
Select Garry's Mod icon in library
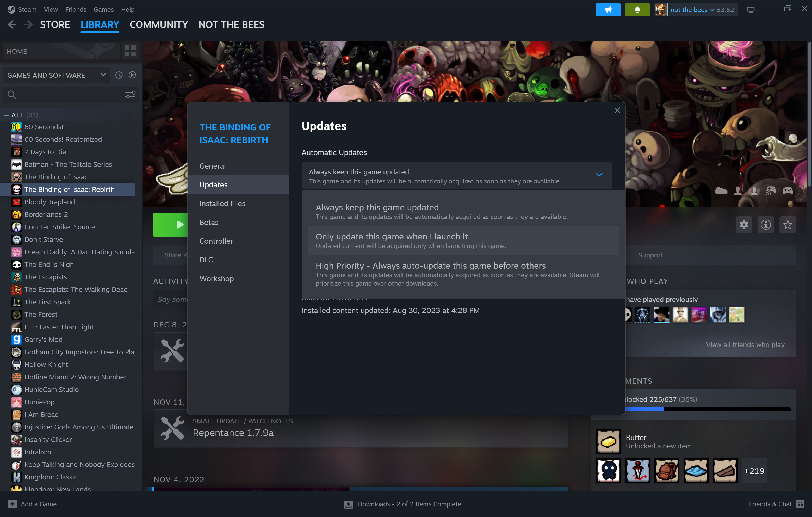point(16,340)
